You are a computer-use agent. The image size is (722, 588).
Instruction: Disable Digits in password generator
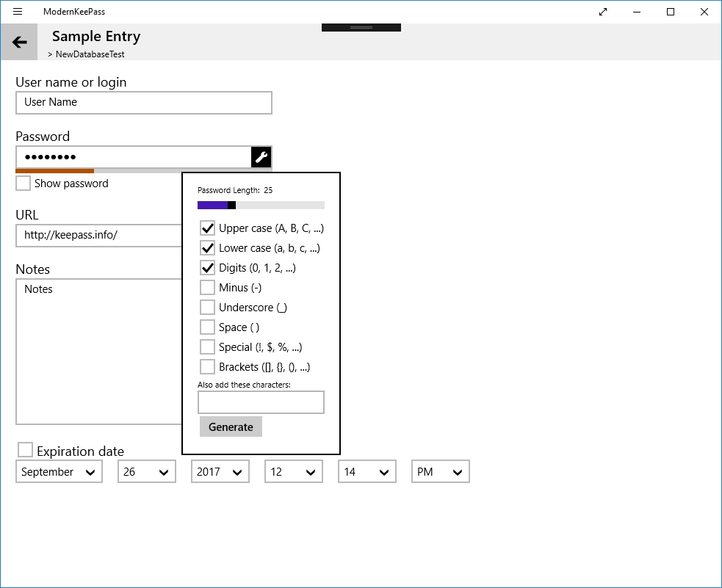tap(207, 268)
